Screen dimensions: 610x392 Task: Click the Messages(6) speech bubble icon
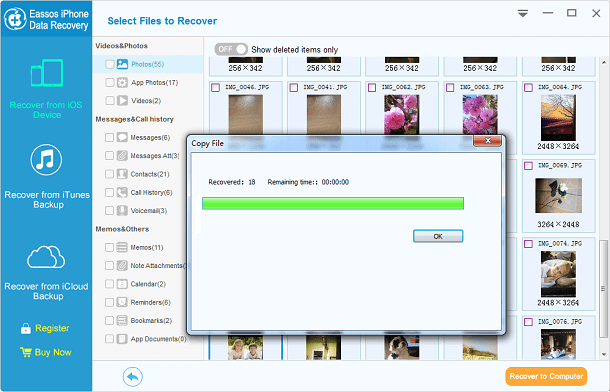coord(122,137)
